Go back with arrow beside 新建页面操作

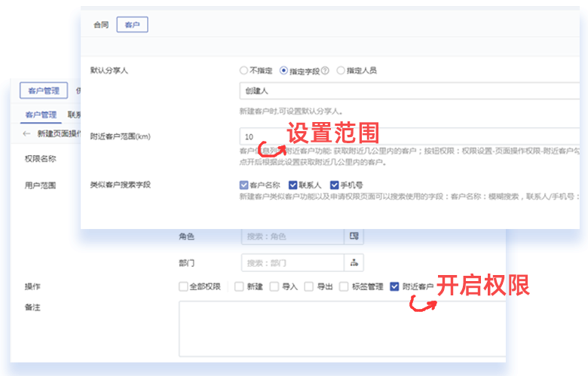point(26,133)
